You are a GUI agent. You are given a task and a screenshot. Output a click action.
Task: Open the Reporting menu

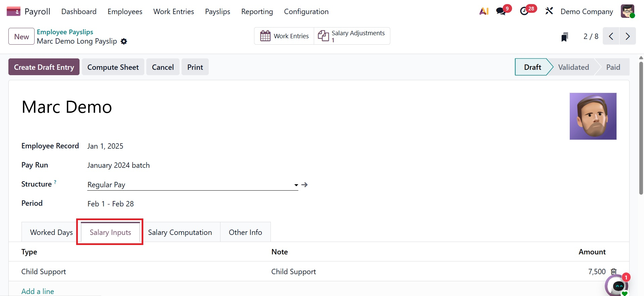257,12
